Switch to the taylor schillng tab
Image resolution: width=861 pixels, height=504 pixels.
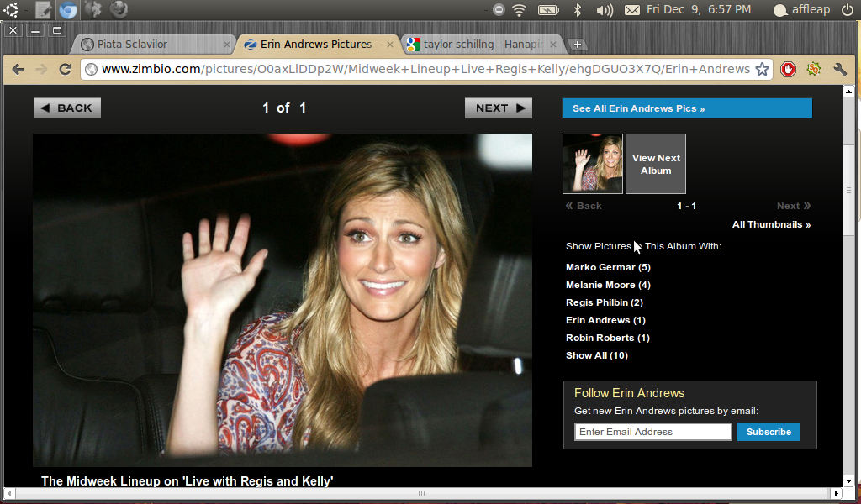pos(482,45)
